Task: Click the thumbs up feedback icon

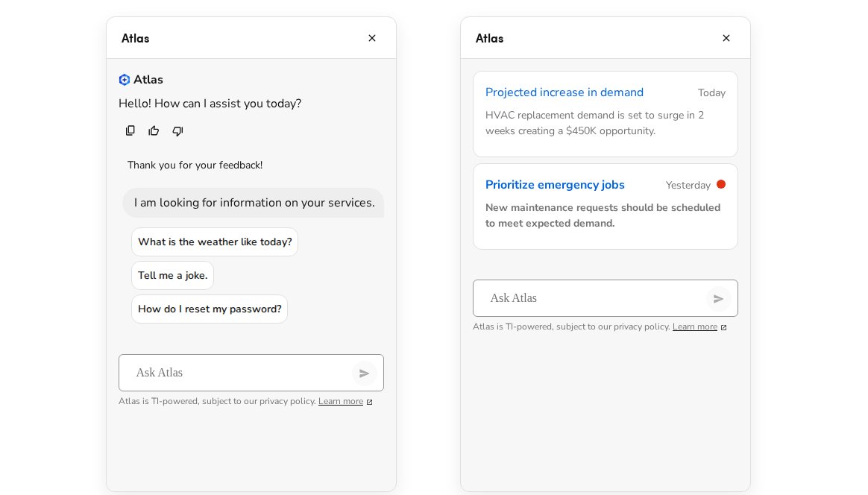Action: [x=154, y=130]
